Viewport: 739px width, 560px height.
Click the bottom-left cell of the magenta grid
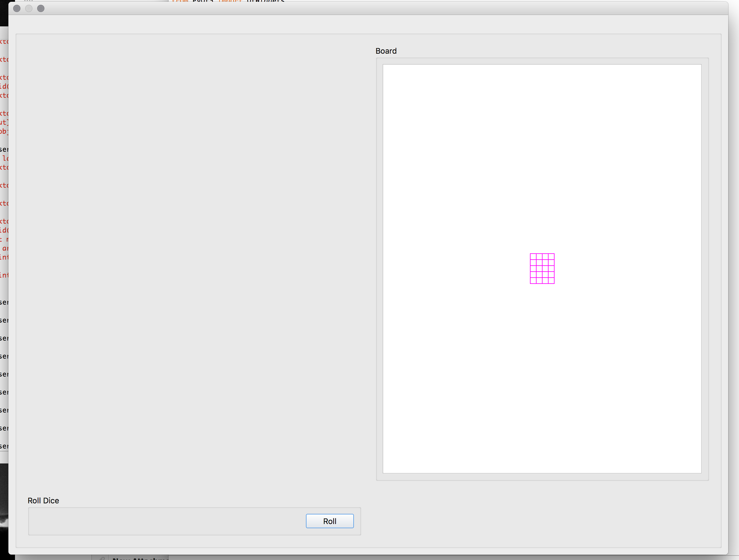(x=534, y=281)
